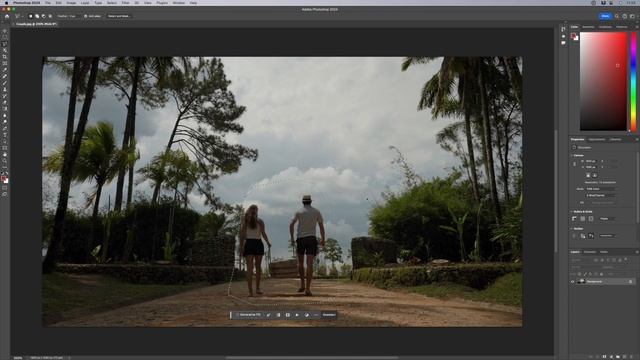Open more options in contextual task bar
Screen dimensions: 640x360
[x=316, y=315]
